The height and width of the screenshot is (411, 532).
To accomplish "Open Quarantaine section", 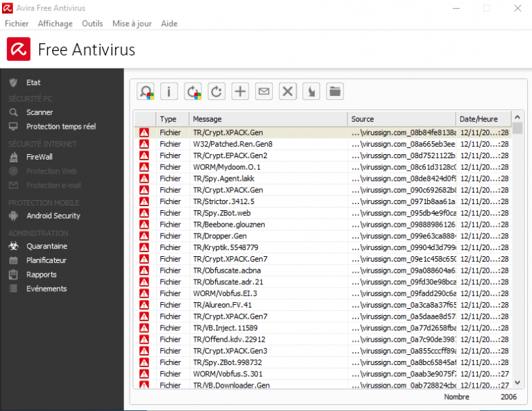I will coord(47,246).
